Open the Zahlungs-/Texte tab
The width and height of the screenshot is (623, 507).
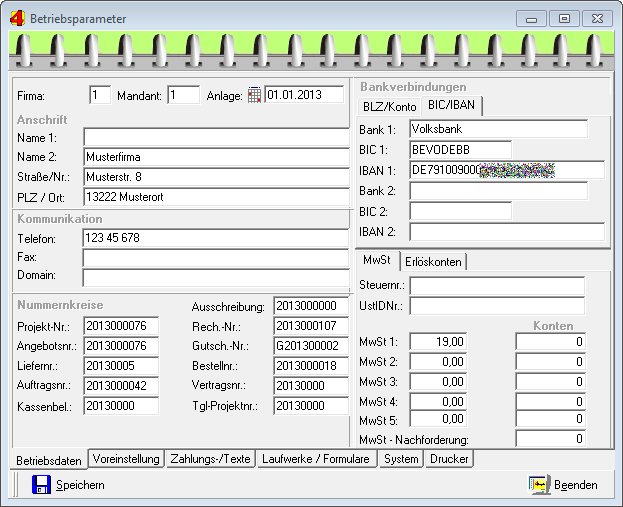pyautogui.click(x=211, y=459)
